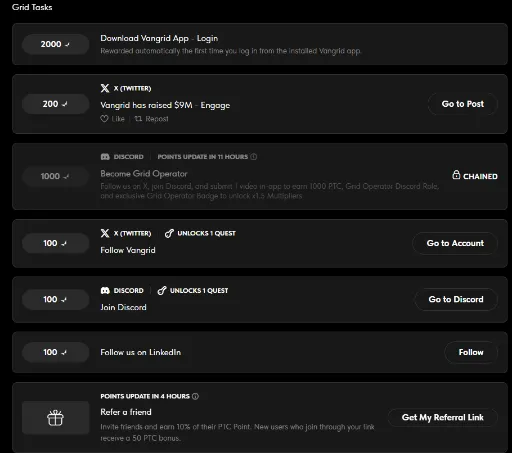Click the Go to Account button
The width and height of the screenshot is (512, 453).
pyautogui.click(x=455, y=243)
